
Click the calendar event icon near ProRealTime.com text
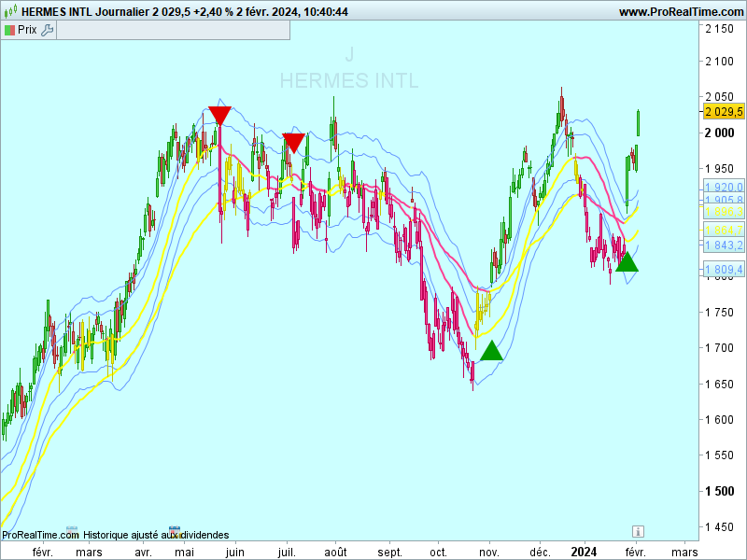[72, 530]
